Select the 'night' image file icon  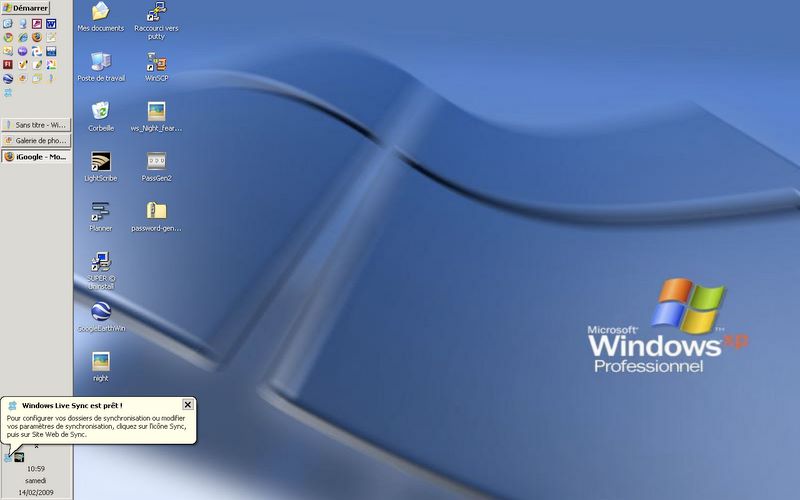[x=101, y=367]
